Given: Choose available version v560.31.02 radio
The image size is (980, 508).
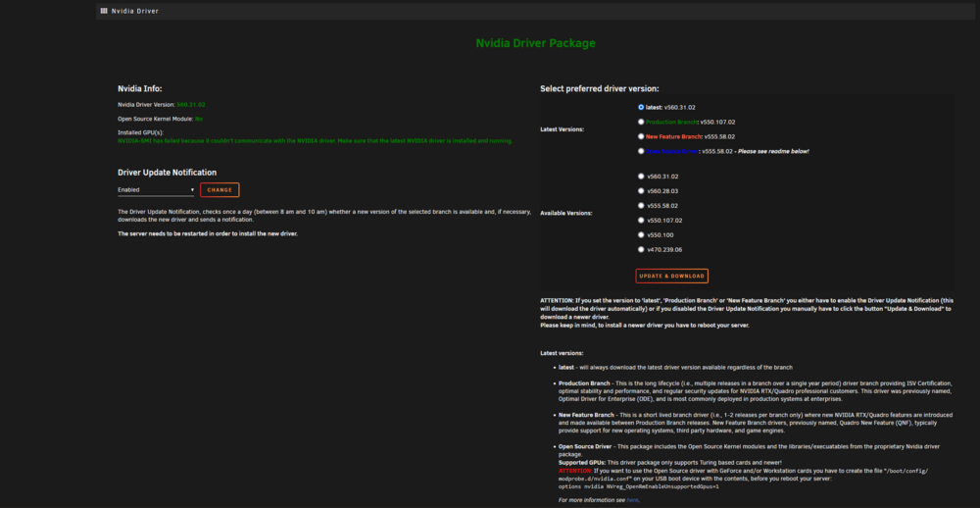Looking at the screenshot, I should [x=641, y=177].
